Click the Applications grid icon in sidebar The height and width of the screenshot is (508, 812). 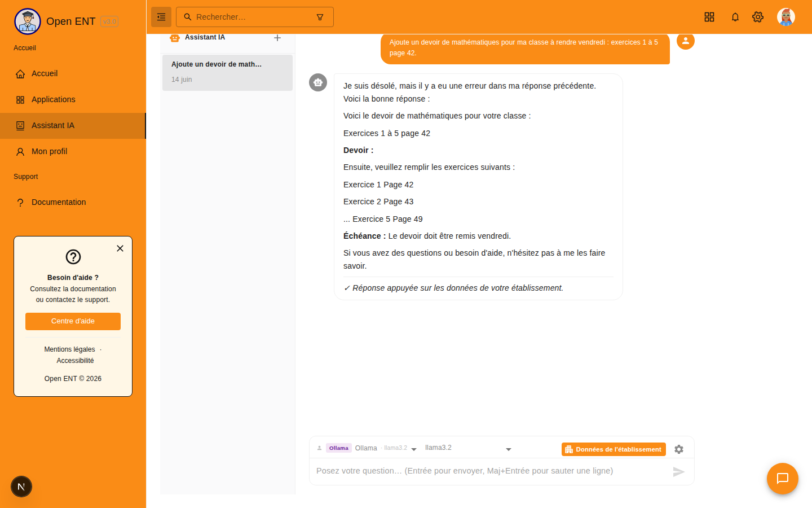point(20,100)
